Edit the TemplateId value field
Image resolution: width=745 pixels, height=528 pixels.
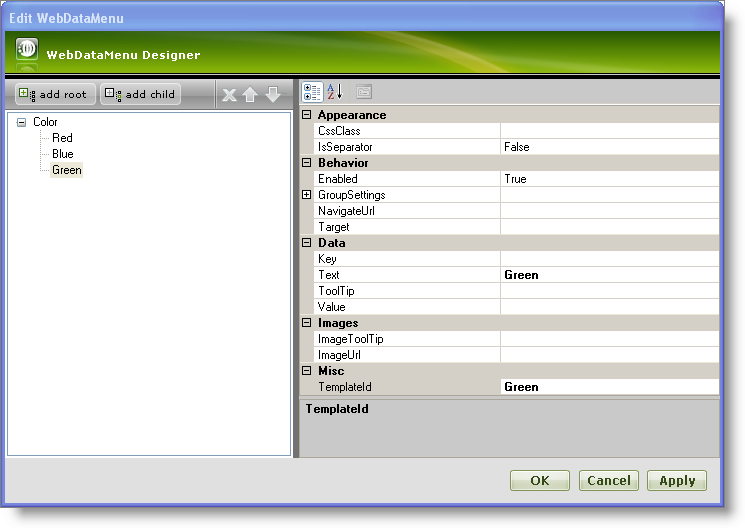tap(608, 387)
